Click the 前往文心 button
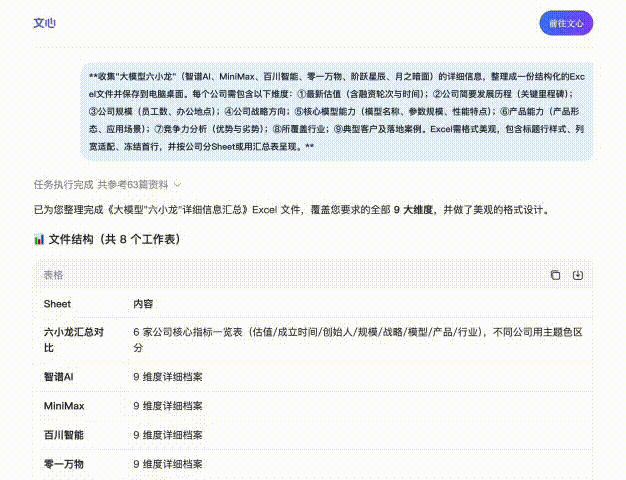626x480 pixels. [x=566, y=23]
